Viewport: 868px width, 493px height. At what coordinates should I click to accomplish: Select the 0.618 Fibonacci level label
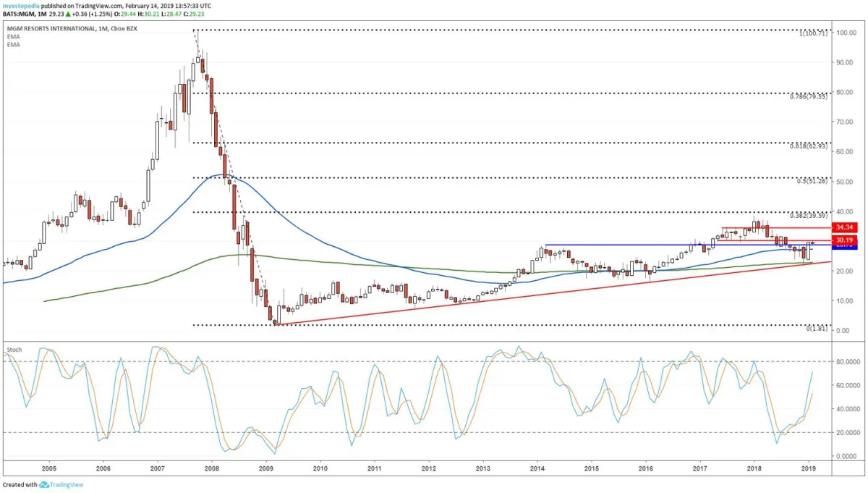click(x=809, y=146)
